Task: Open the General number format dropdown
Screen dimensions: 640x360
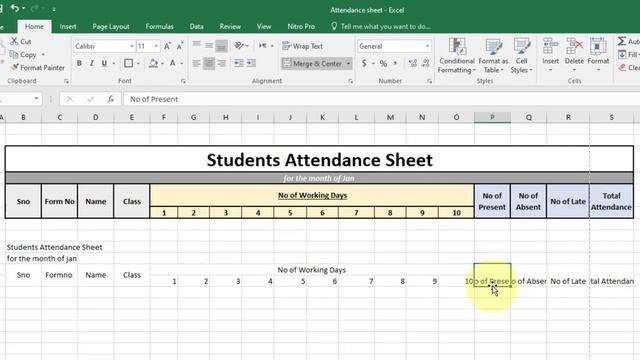Action: click(x=427, y=46)
